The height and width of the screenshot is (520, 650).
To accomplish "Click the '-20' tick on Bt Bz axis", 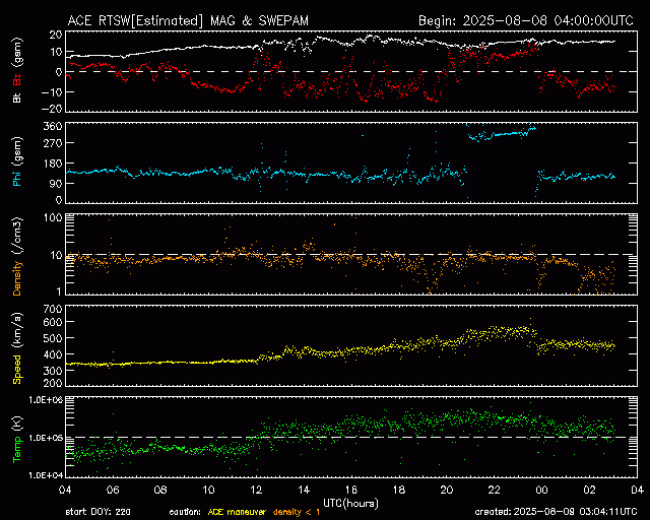I will tap(52, 109).
